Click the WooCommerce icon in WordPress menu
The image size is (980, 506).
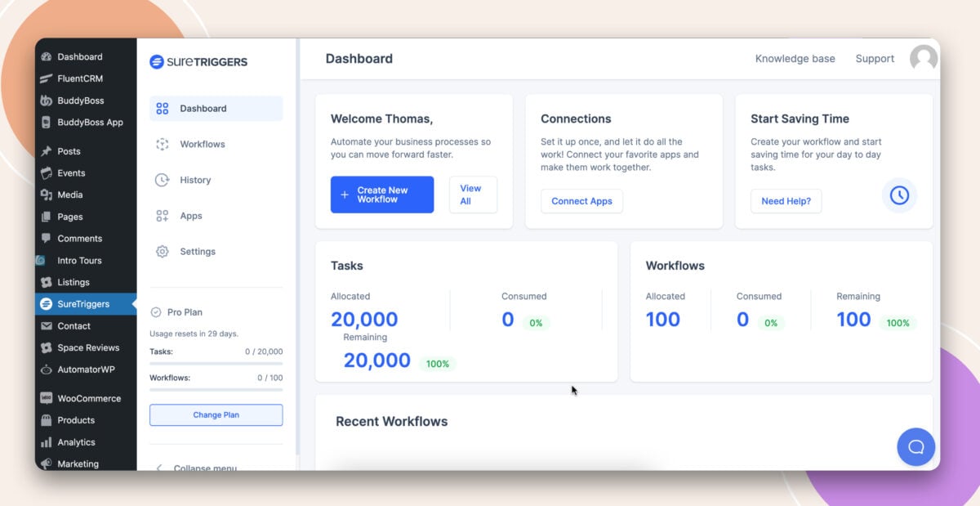click(x=47, y=398)
